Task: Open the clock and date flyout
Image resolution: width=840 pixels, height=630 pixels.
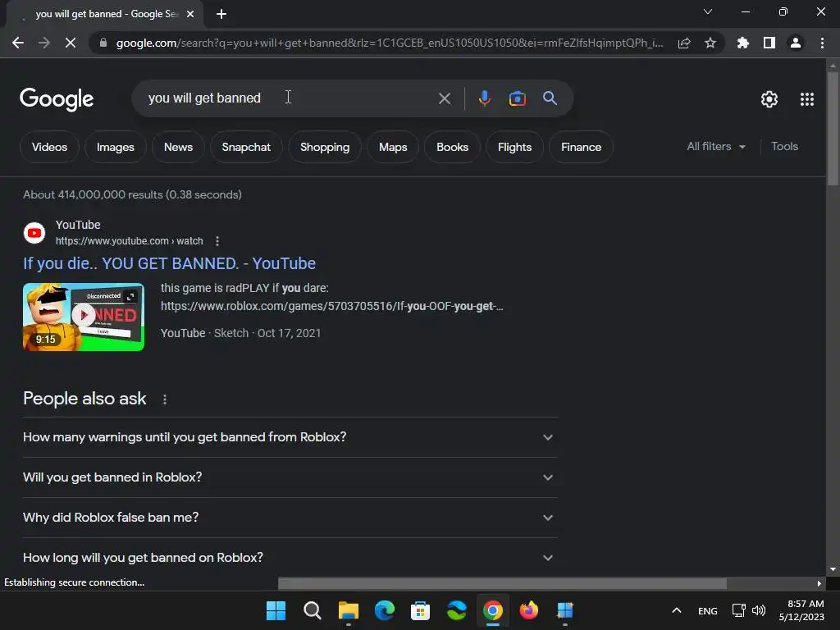Action: coord(802,610)
